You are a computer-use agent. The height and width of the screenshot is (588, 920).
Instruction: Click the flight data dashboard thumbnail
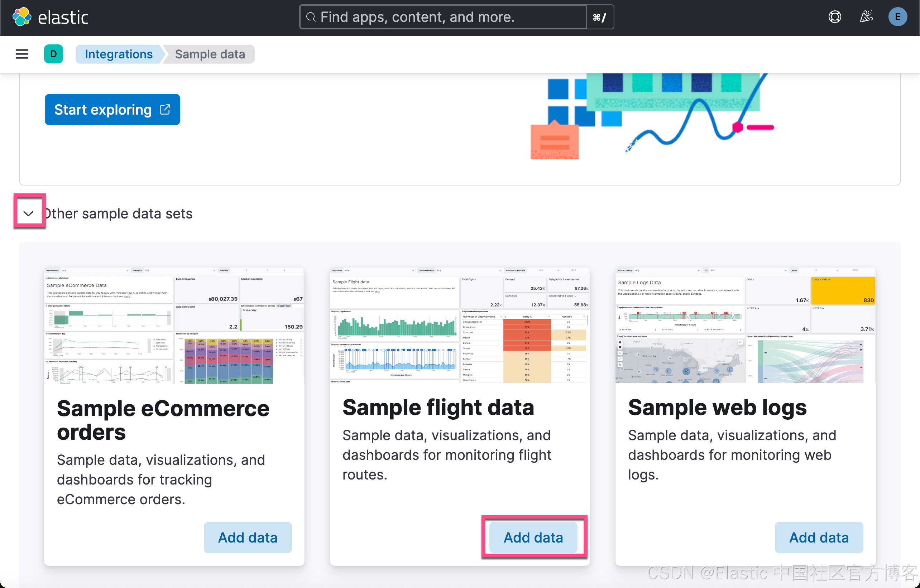coord(459,325)
